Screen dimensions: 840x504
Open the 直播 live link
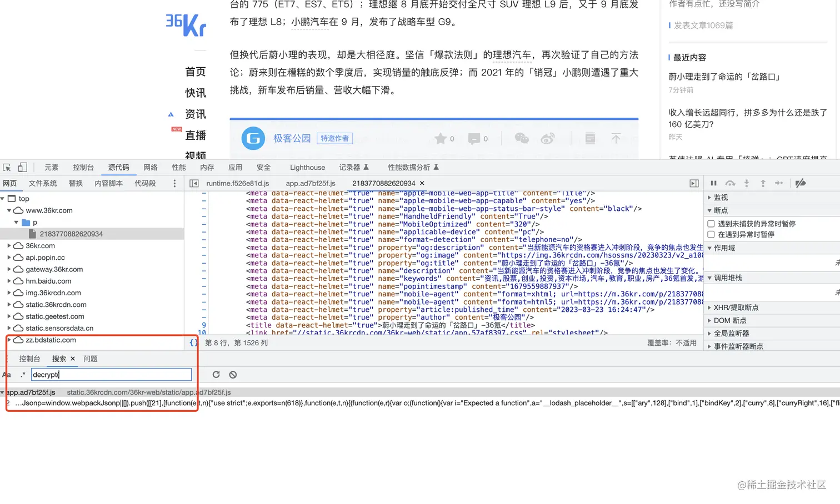coord(196,135)
